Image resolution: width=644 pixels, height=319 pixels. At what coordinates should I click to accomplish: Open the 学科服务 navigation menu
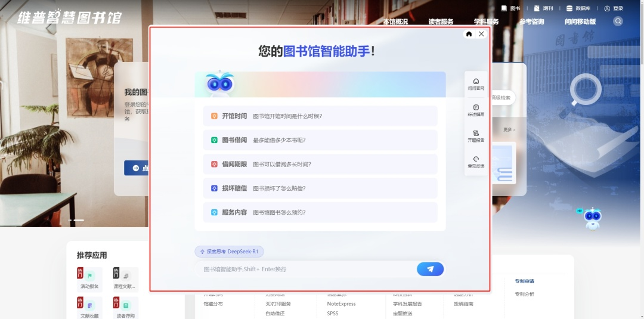click(486, 21)
